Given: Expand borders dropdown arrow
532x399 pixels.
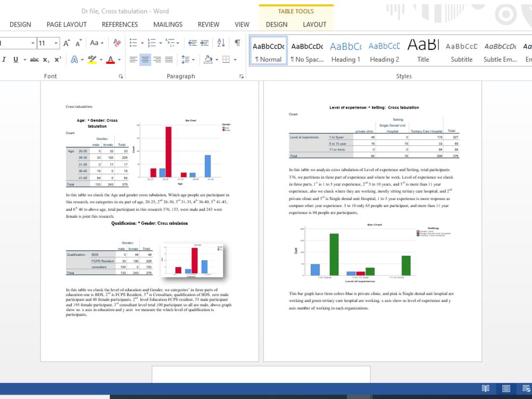Looking at the screenshot, I should [x=235, y=60].
